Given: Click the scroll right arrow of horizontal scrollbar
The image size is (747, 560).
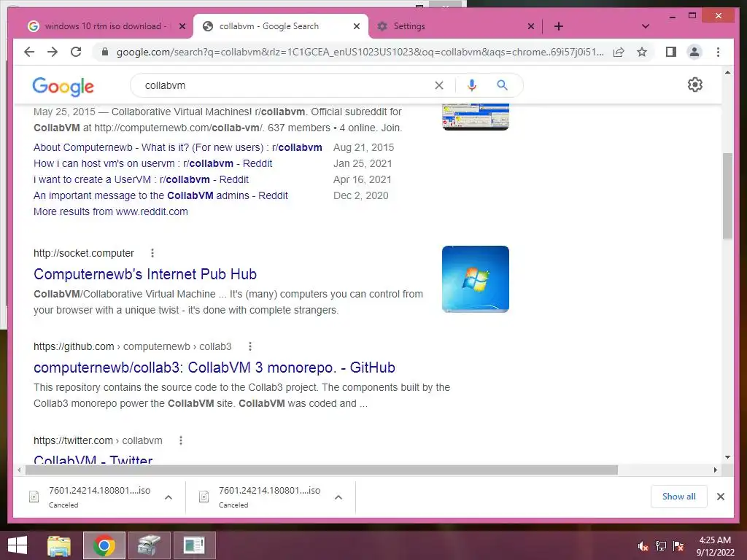Looking at the screenshot, I should 715,470.
